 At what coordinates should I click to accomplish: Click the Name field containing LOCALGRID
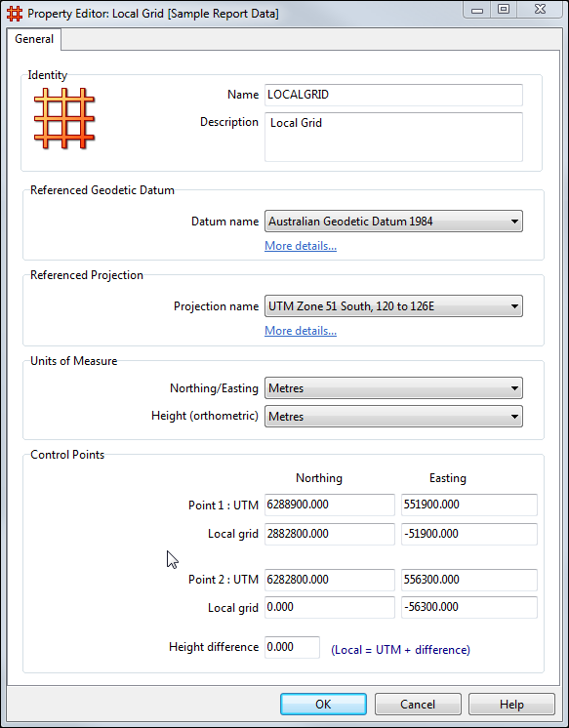coord(393,95)
